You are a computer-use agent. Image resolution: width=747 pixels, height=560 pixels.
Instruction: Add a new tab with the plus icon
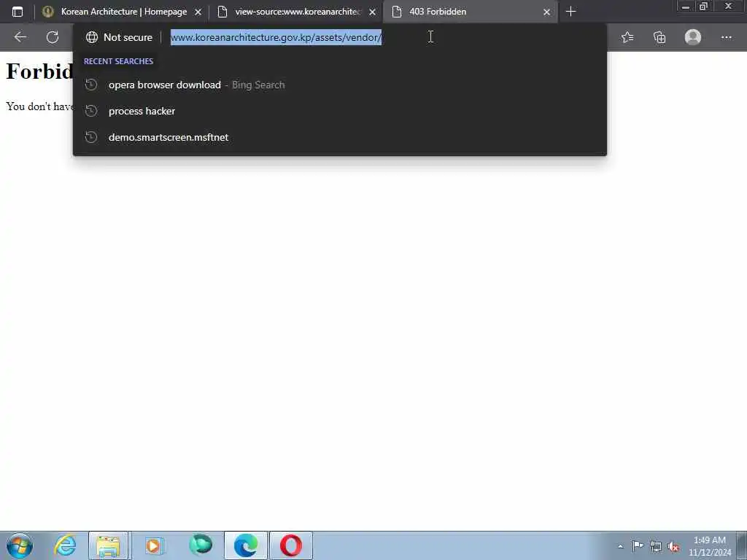pyautogui.click(x=570, y=12)
